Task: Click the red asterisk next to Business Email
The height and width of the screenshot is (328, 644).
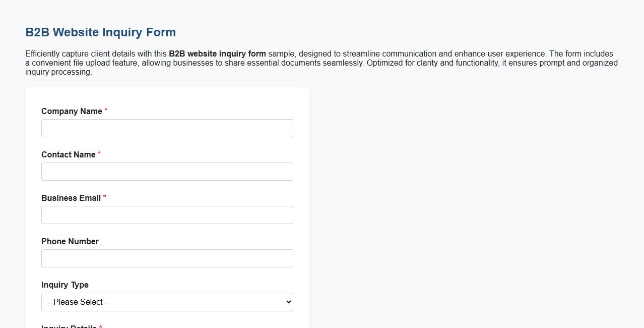Action: point(104,197)
